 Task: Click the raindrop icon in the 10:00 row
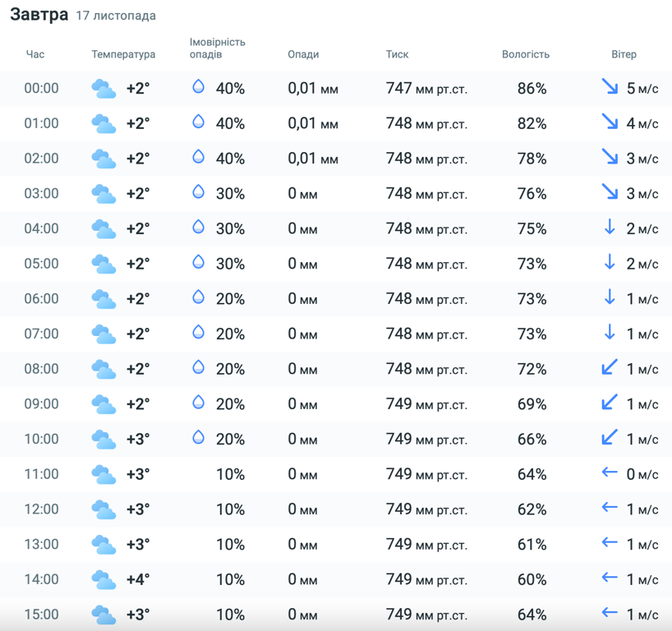point(198,437)
